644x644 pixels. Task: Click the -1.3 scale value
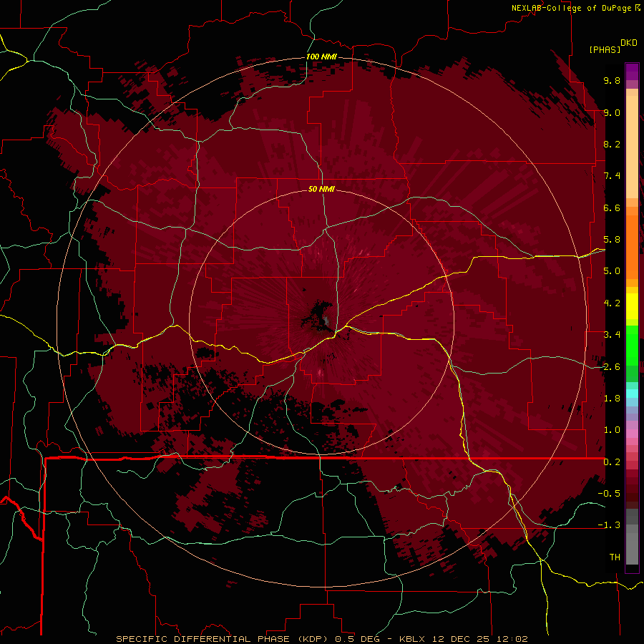pos(609,525)
